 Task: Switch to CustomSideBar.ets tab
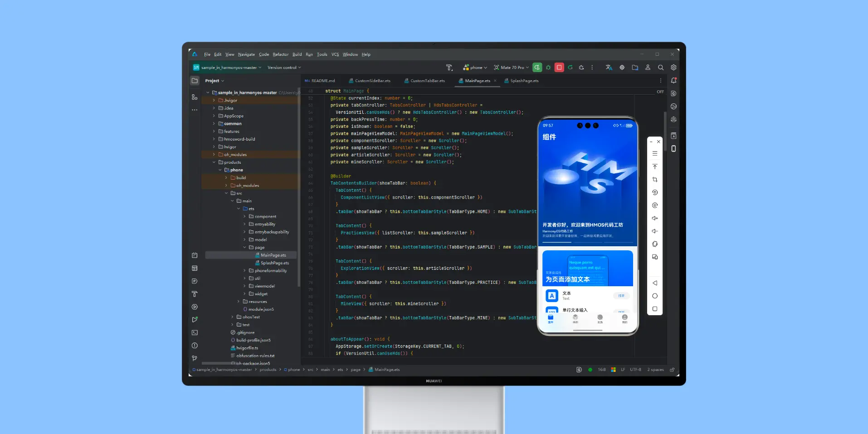pos(370,81)
